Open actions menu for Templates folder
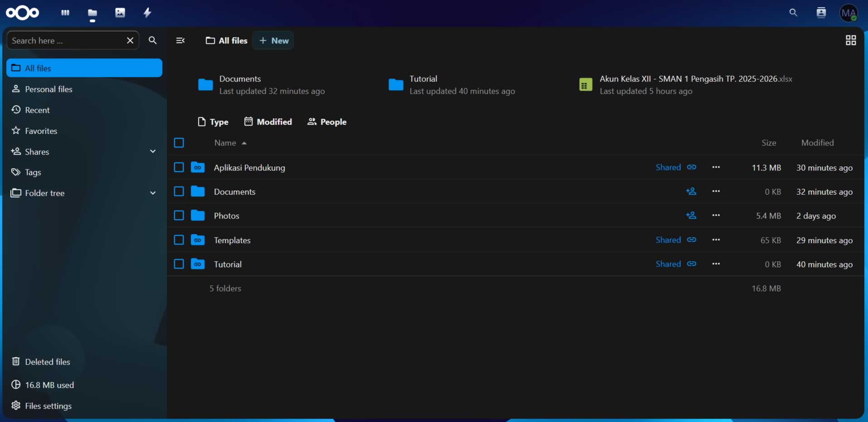868x422 pixels. coord(716,240)
